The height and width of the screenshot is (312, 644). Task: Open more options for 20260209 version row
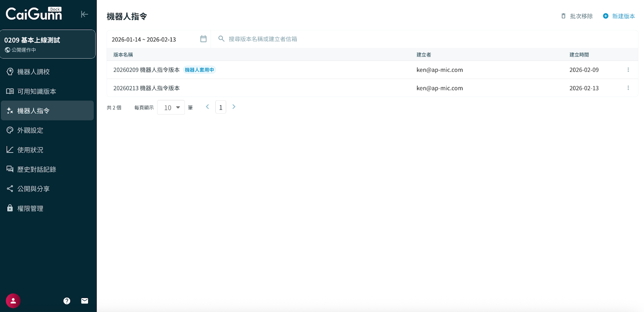(628, 70)
